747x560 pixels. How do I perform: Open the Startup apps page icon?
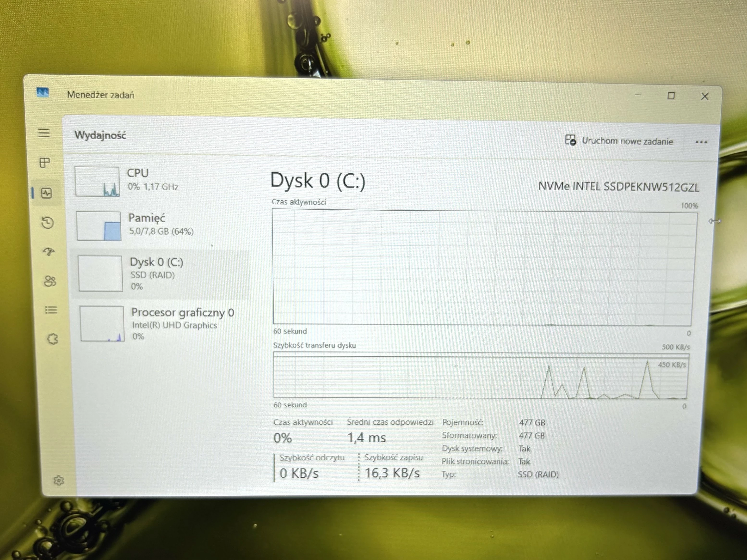click(x=49, y=251)
